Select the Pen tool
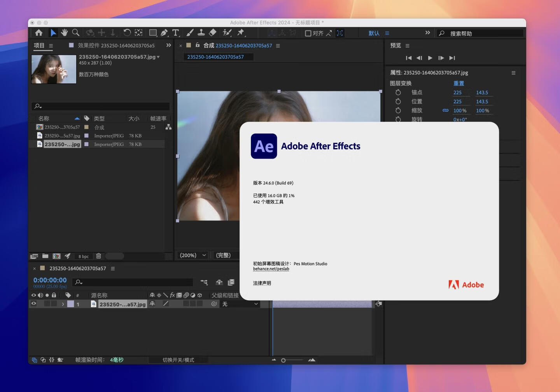The image size is (560, 392). coord(164,33)
